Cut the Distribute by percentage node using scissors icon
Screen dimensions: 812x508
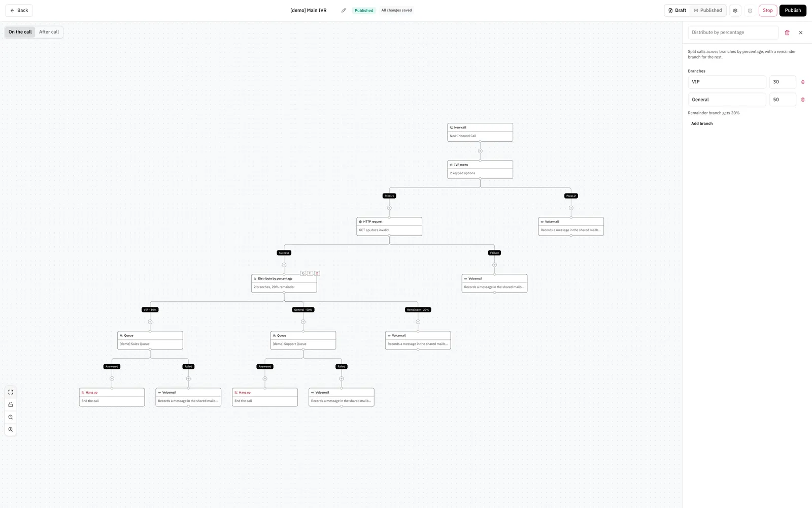[310, 273]
